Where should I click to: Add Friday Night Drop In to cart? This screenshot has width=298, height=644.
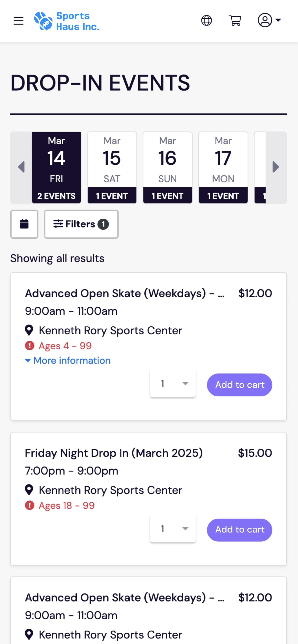[x=239, y=530]
